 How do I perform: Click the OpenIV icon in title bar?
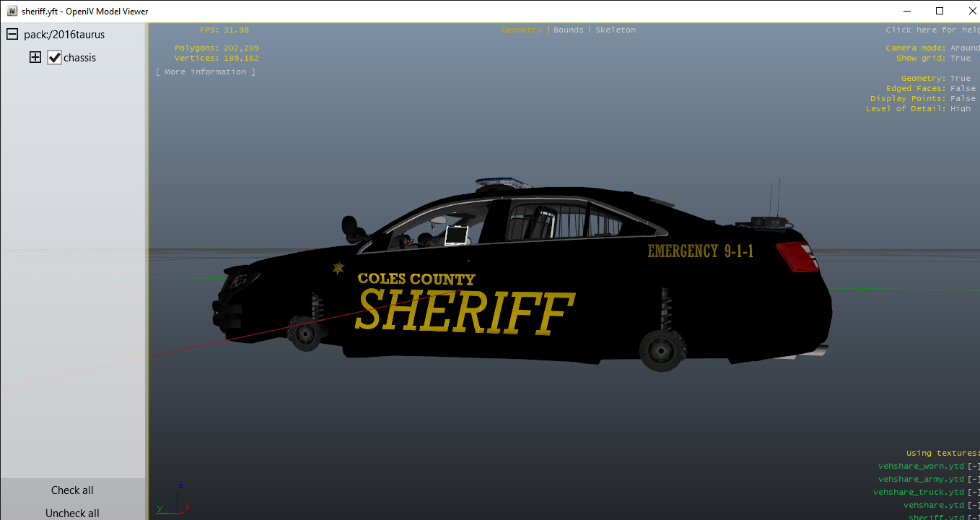12,12
